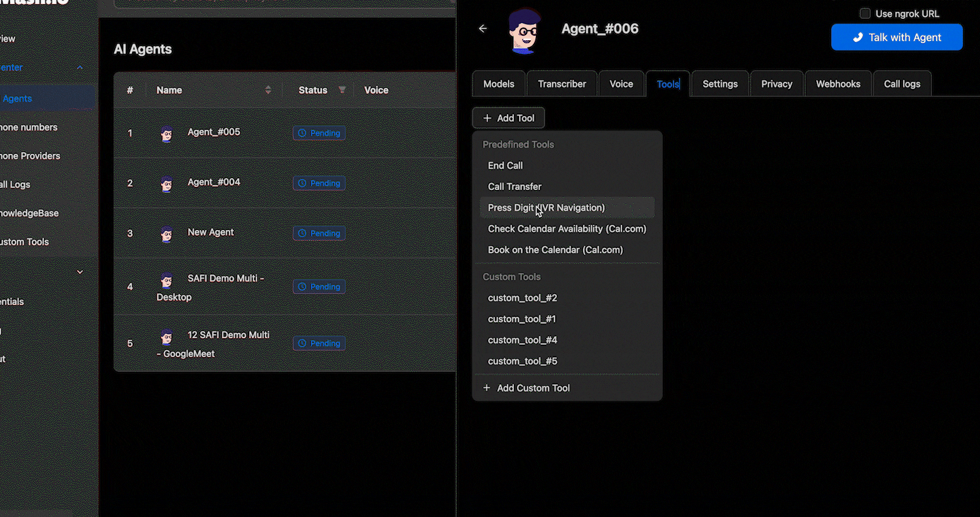Pick custom_tool_#2 from the list
The width and height of the screenshot is (980, 517).
(567, 298)
